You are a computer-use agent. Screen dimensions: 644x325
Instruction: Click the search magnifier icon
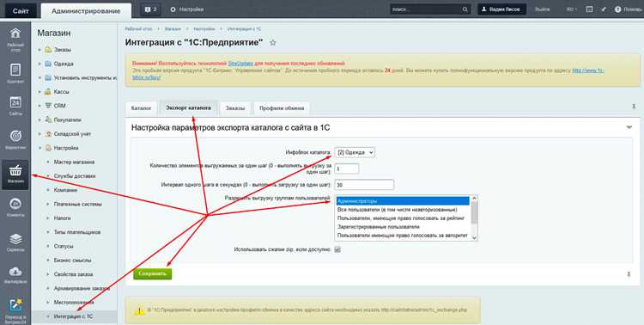(465, 9)
